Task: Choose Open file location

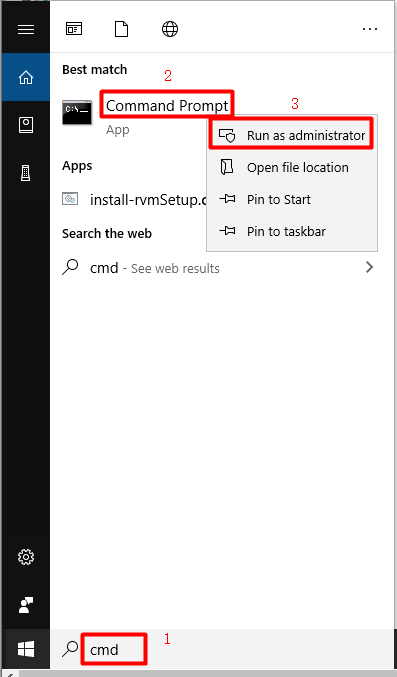Action: (x=292, y=167)
